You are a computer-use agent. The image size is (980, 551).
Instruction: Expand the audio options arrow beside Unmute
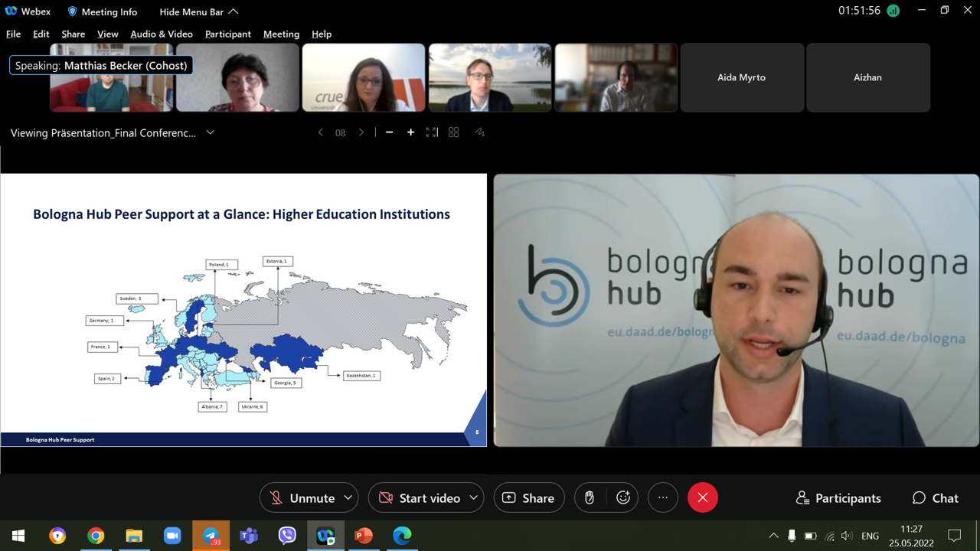348,497
